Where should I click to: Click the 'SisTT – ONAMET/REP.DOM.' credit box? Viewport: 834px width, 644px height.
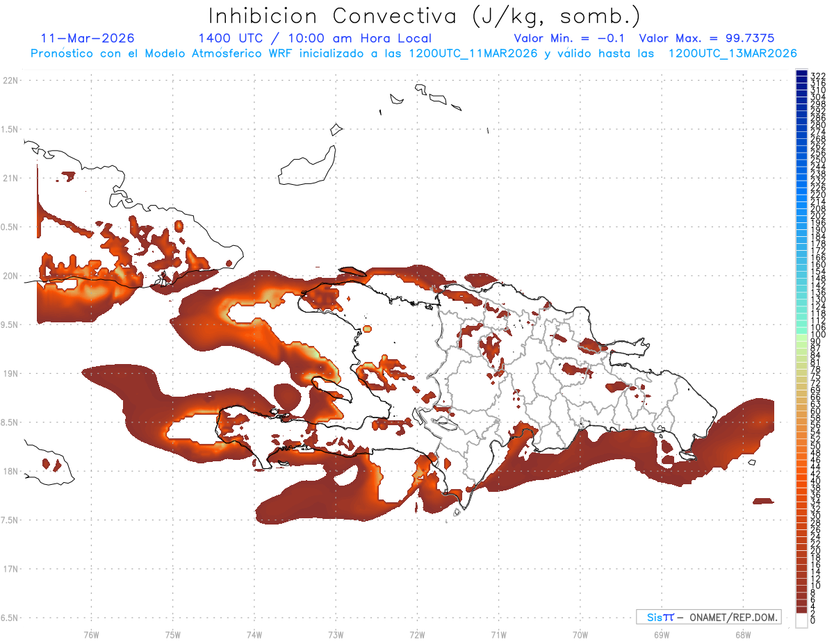(x=709, y=617)
